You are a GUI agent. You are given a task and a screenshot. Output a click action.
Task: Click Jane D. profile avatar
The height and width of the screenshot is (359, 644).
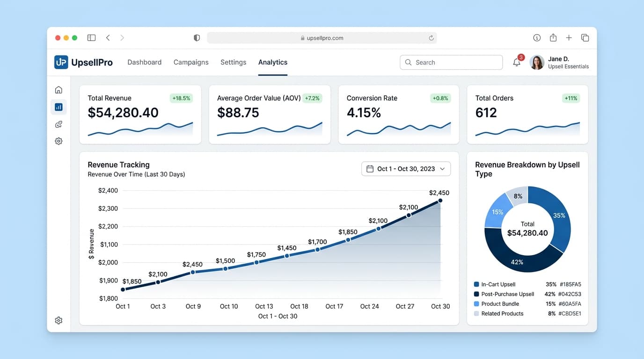(x=537, y=62)
